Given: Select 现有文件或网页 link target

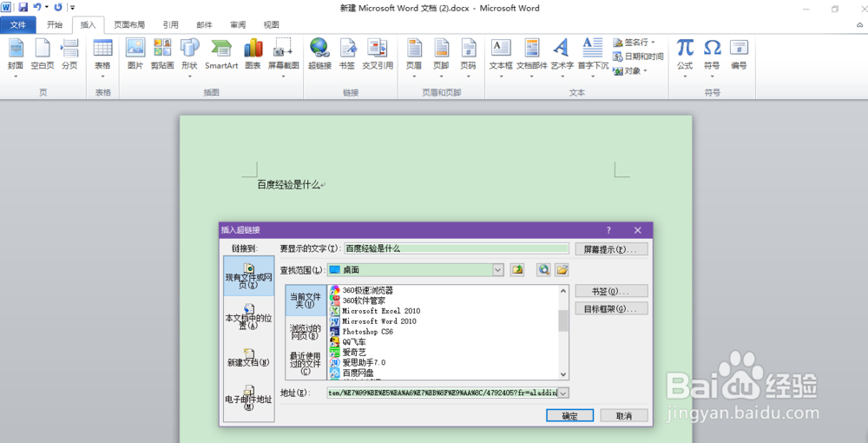Looking at the screenshot, I should [248, 275].
